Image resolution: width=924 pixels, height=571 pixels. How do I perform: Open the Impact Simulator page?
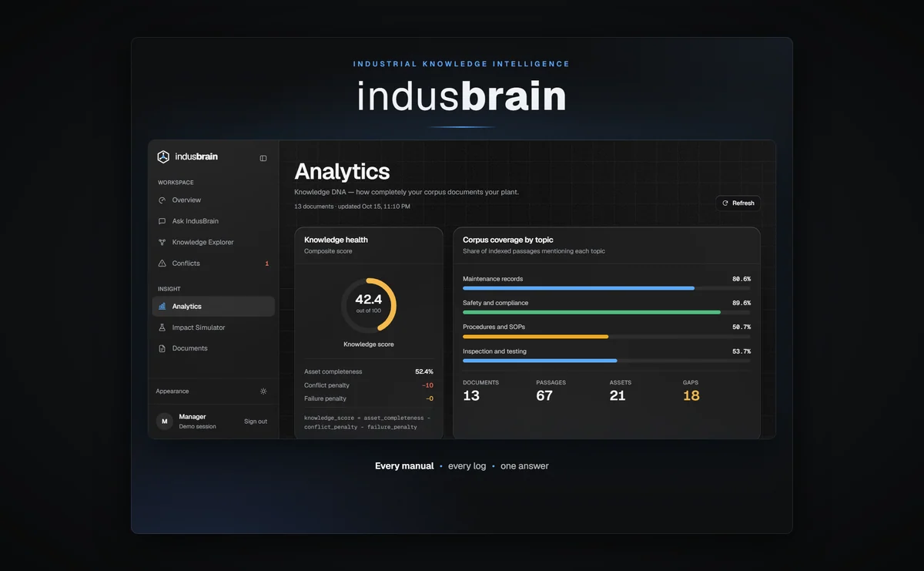(x=213, y=327)
